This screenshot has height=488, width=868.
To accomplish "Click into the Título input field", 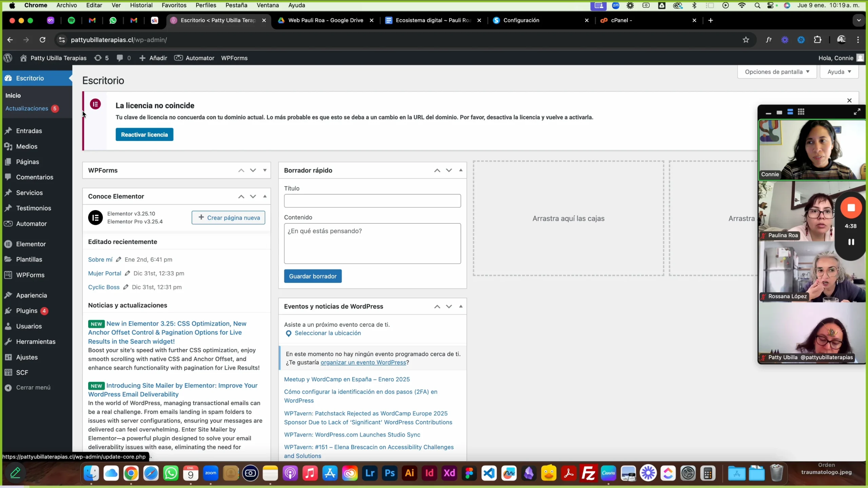I will pyautogui.click(x=372, y=201).
